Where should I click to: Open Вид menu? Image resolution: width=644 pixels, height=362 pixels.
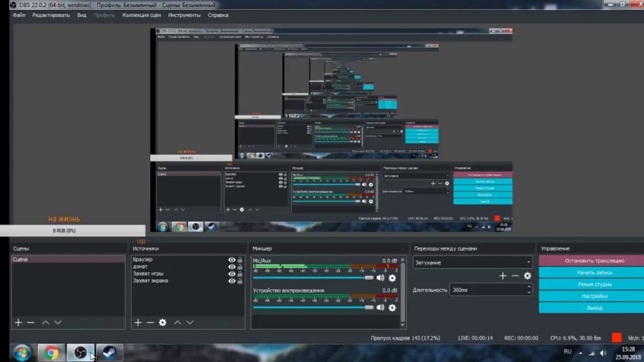(82, 15)
